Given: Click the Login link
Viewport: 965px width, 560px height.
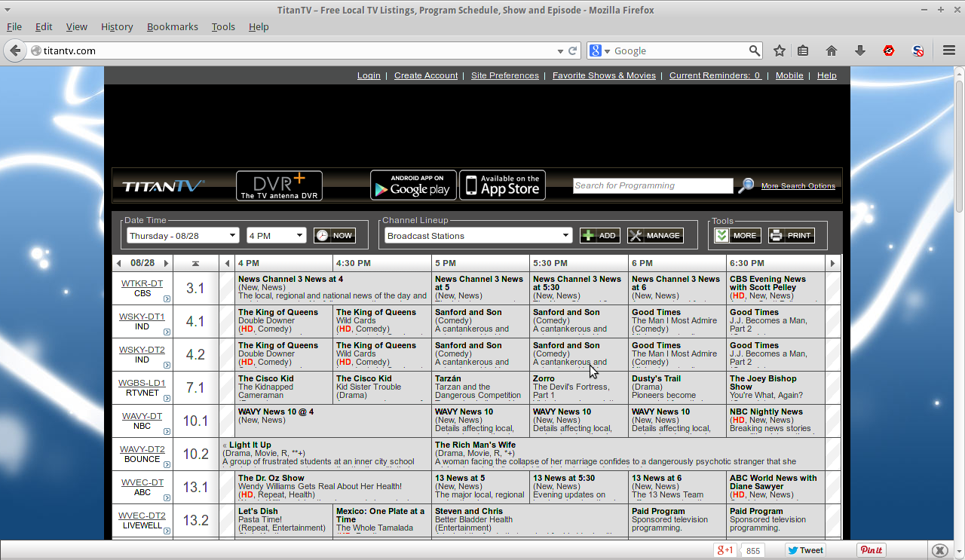Looking at the screenshot, I should 369,75.
